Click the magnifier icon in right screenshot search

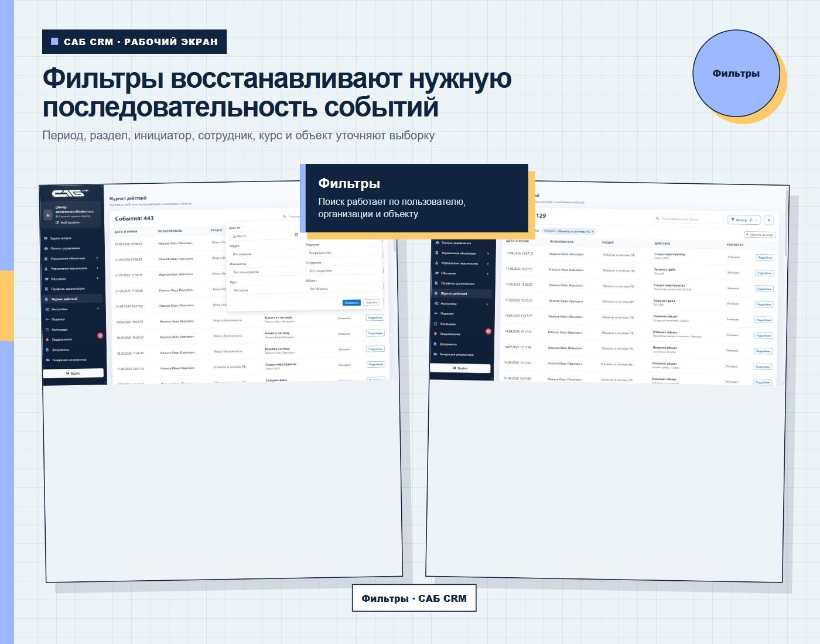click(658, 219)
